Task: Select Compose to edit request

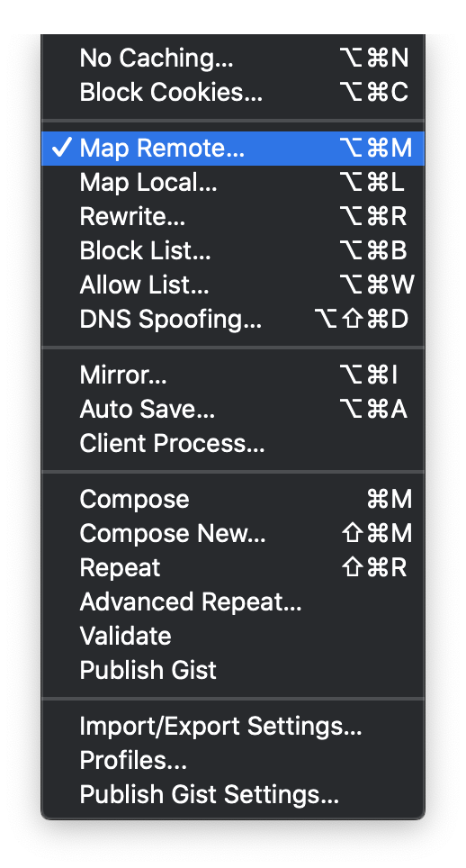Action: pos(233,500)
